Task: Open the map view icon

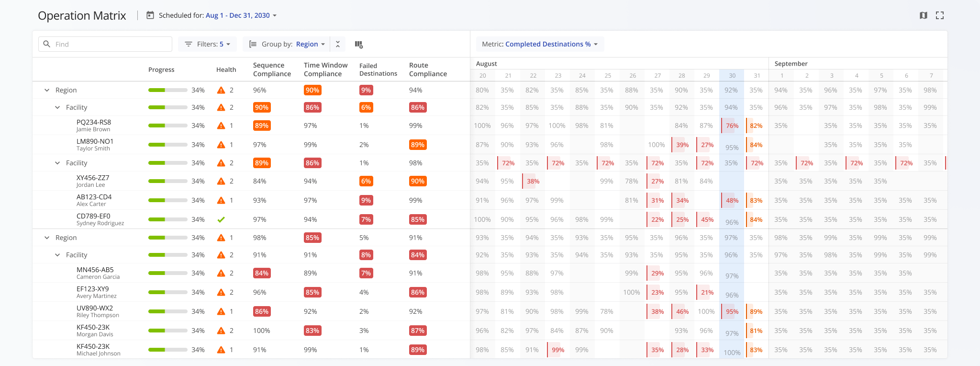Action: [x=924, y=15]
